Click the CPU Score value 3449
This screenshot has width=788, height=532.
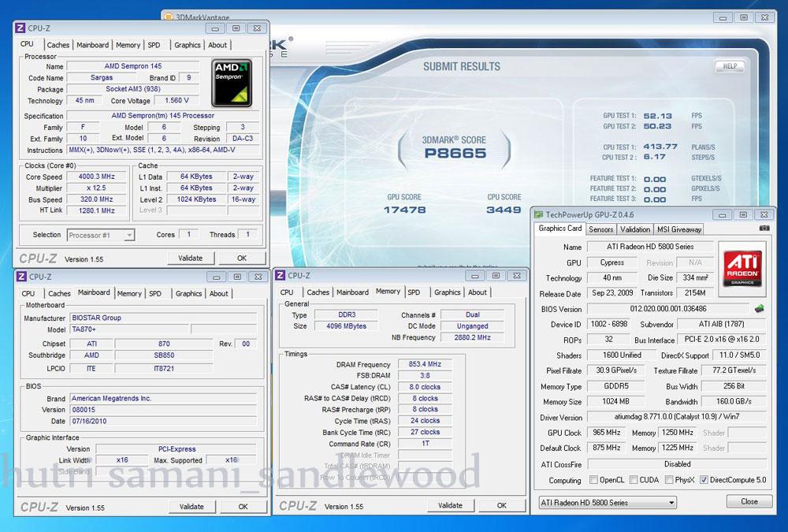504,210
